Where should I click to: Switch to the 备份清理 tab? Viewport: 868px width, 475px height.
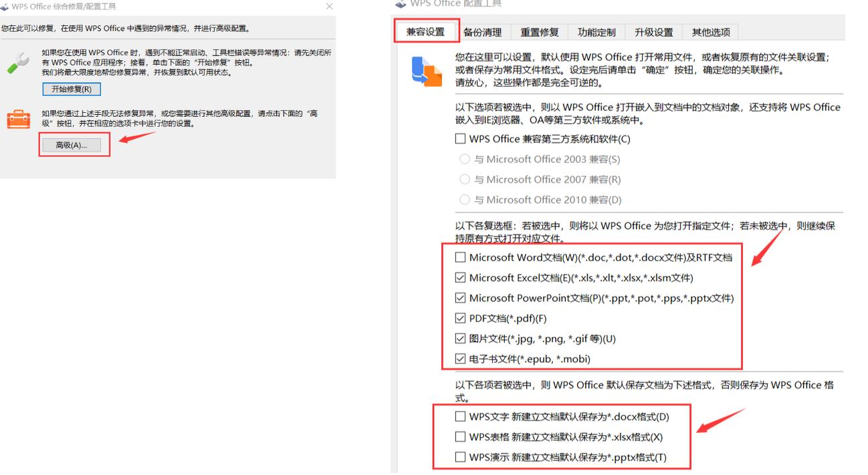[x=483, y=32]
